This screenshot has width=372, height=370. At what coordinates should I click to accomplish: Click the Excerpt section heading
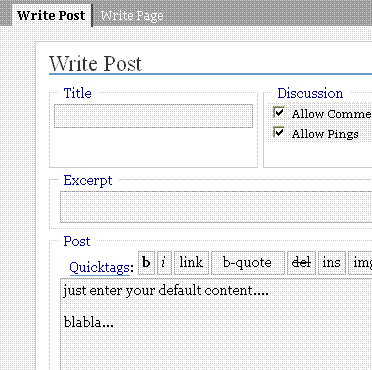(x=88, y=181)
